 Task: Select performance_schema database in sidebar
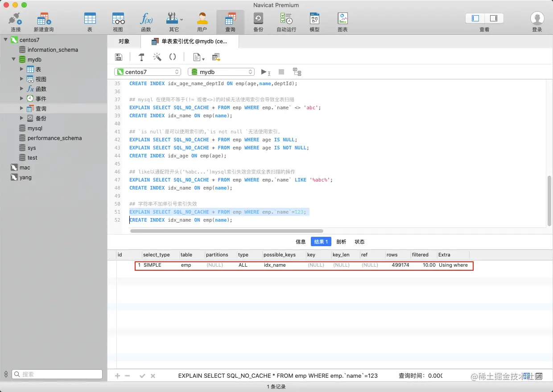point(54,138)
